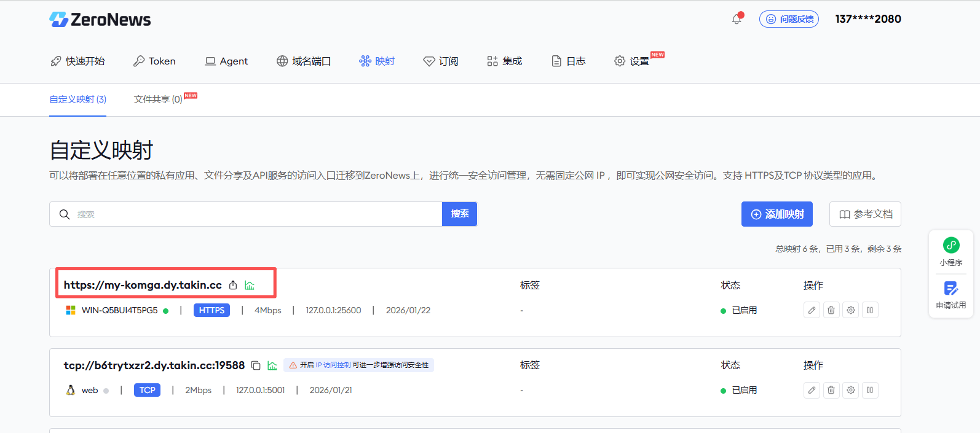
Task: Switch to the 自定义映射 (3) tab
Action: (78, 99)
